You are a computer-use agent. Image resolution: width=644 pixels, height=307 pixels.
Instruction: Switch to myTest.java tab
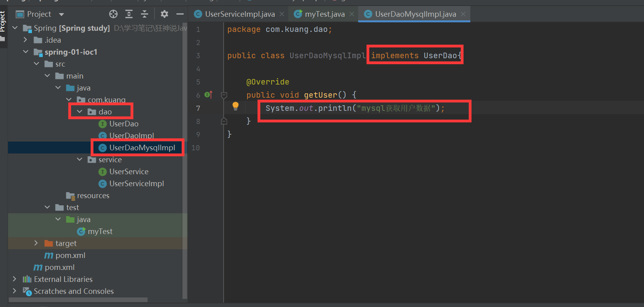click(x=325, y=14)
